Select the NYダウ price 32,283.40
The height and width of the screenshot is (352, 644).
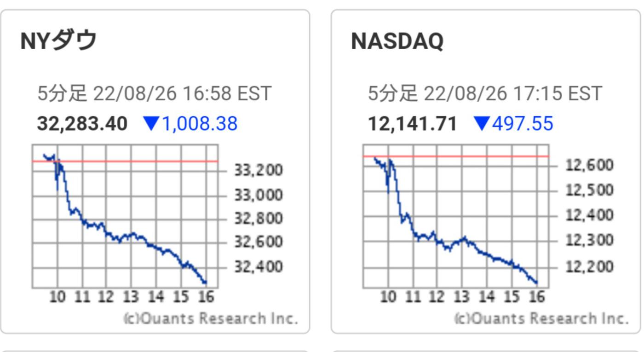click(x=82, y=124)
